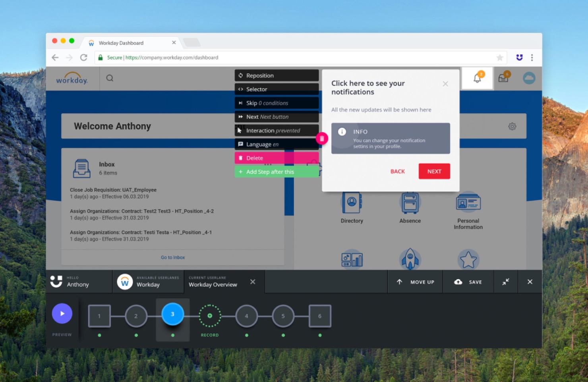This screenshot has height=382, width=588.
Task: Click the Userlane smiley logo
Action: click(56, 282)
